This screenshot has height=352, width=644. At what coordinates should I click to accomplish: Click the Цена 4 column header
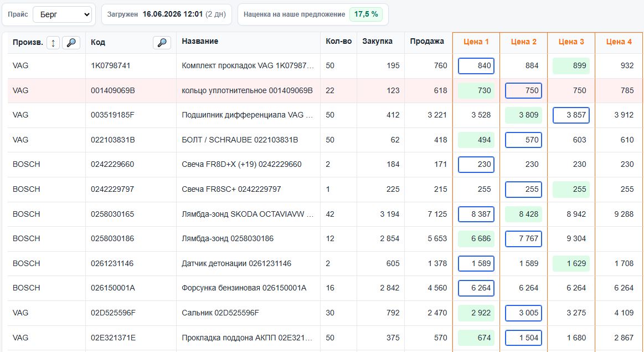click(619, 42)
